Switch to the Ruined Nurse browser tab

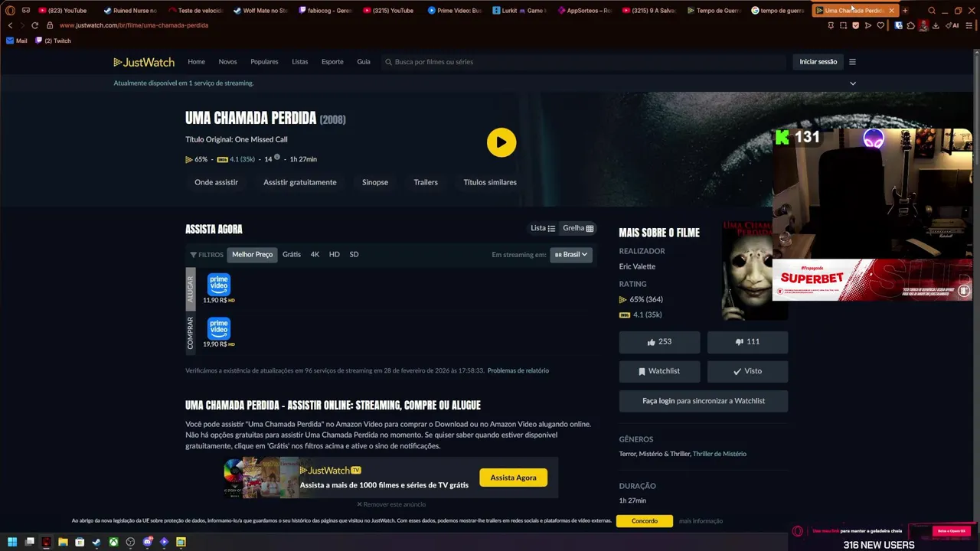(x=129, y=11)
